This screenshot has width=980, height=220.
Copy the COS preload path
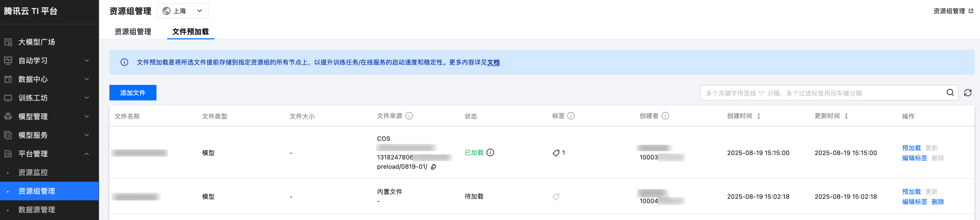[433, 167]
